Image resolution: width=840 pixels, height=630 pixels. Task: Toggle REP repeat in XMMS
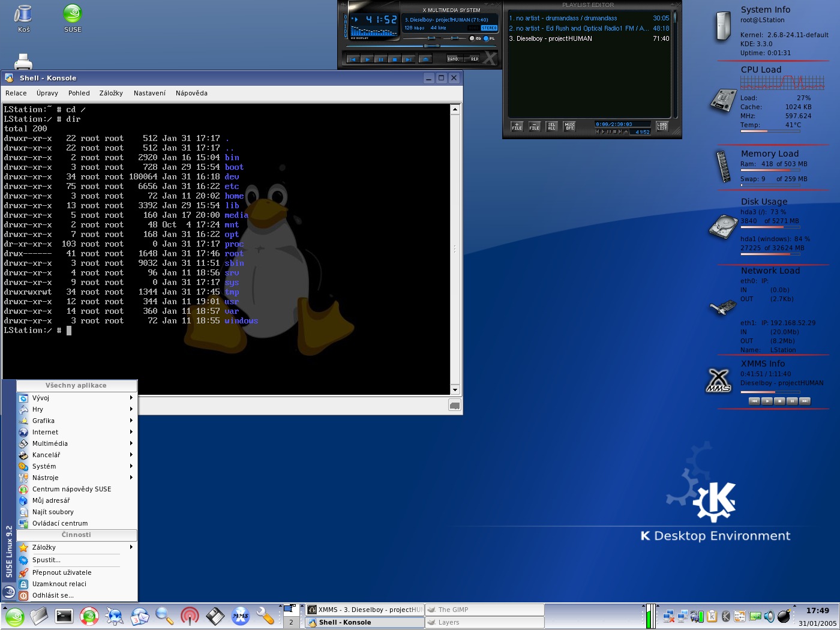[x=472, y=59]
